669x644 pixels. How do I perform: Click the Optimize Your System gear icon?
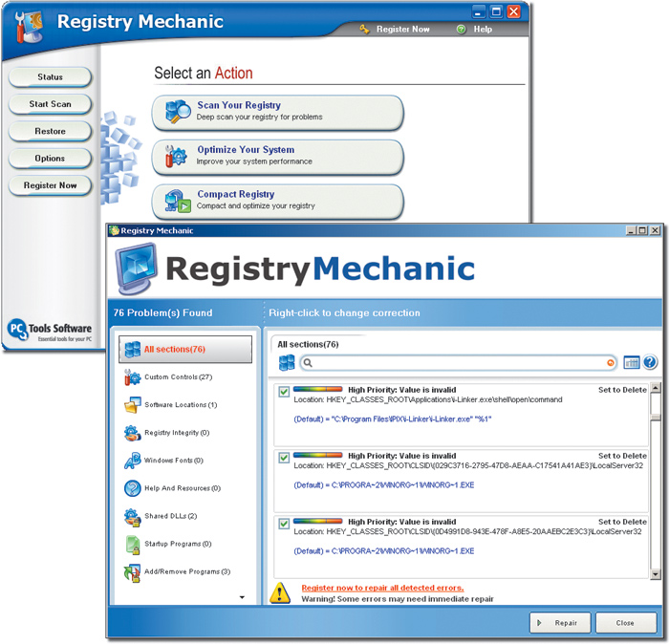(176, 156)
